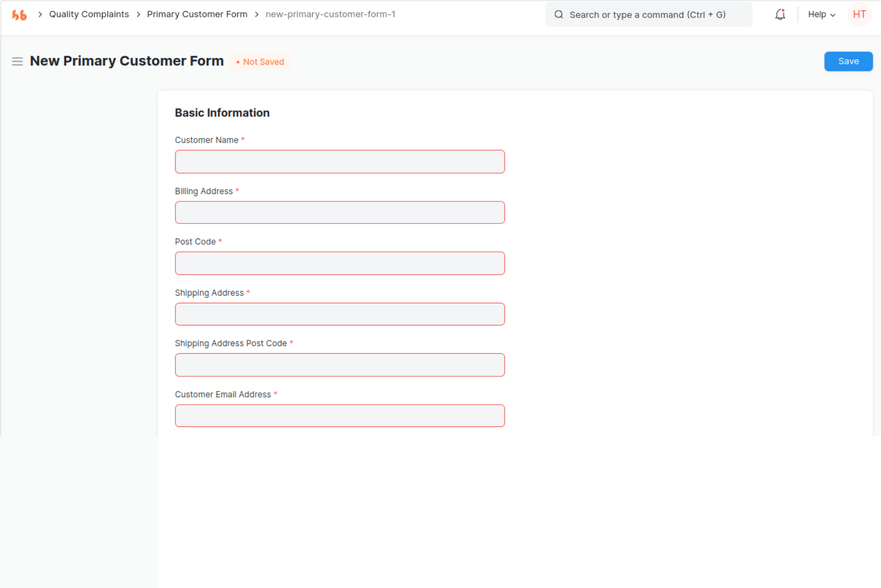Click the New Primary Customer Form title
The width and height of the screenshot is (881, 588).
[127, 61]
